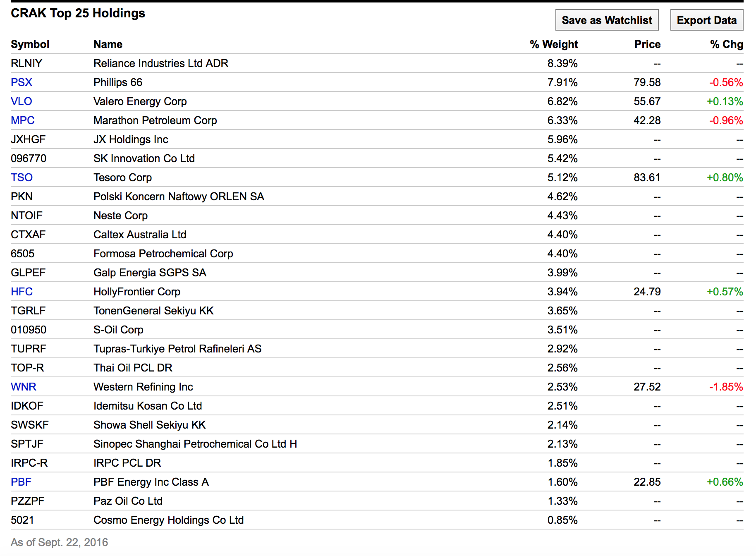Open the MPC symbol link
Viewport: 756px width, 556px height.
(x=23, y=120)
